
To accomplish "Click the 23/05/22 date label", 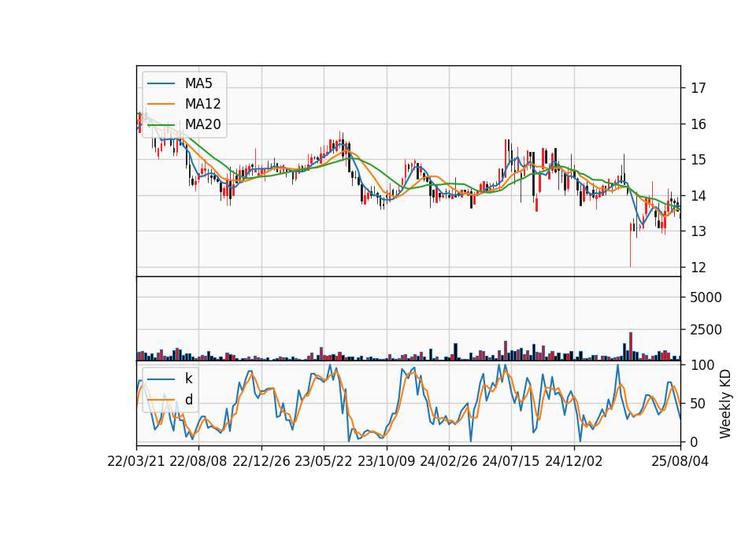I will tap(324, 461).
